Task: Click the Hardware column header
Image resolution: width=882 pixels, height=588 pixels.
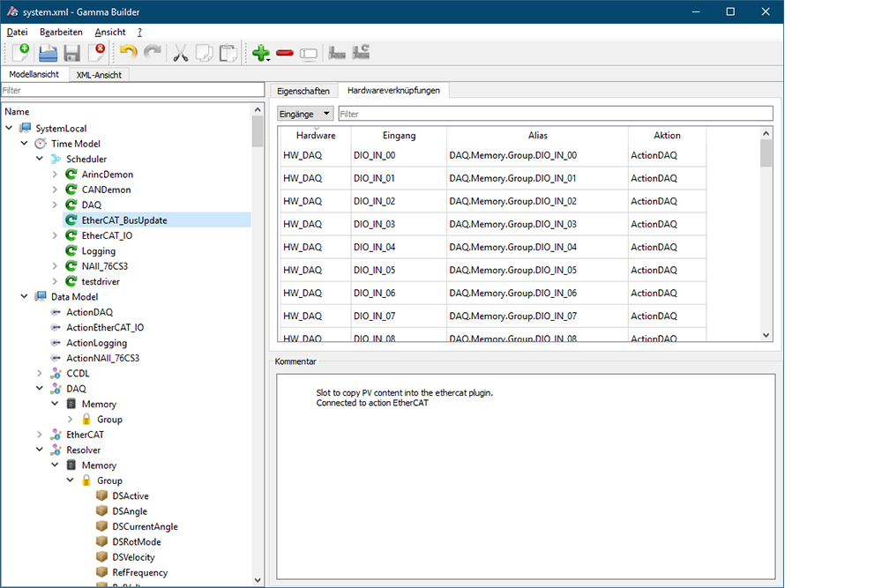Action: coord(315,136)
